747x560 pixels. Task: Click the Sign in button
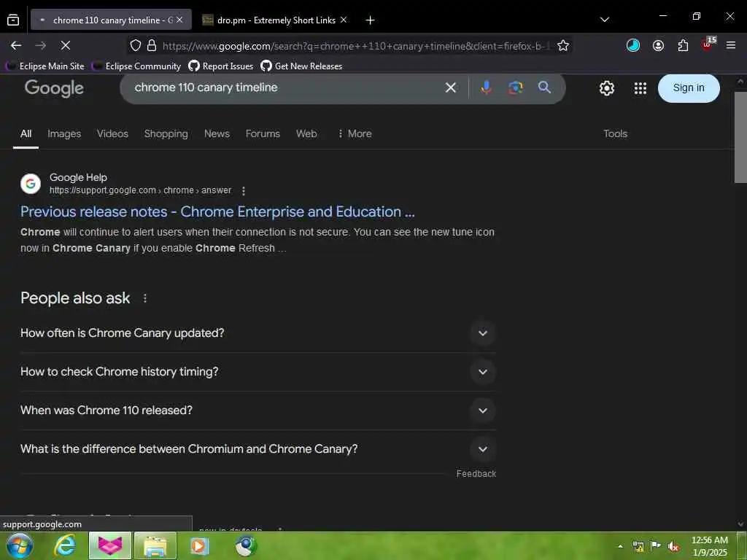pos(689,88)
